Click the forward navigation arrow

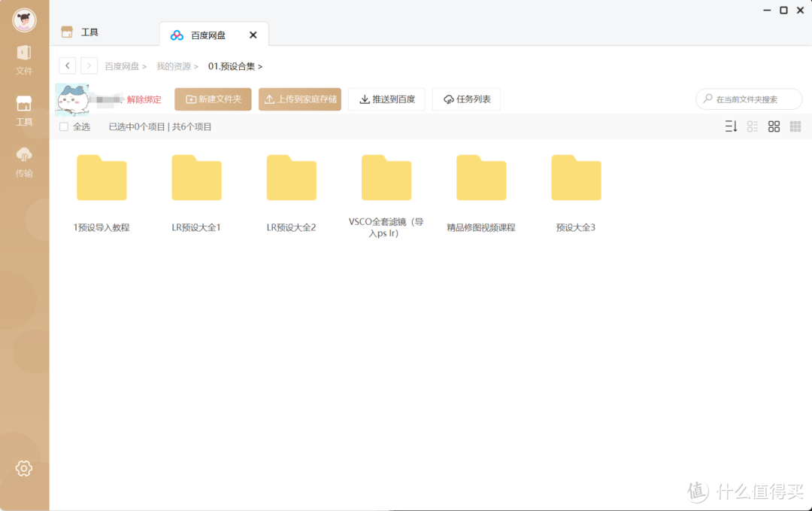tap(89, 65)
